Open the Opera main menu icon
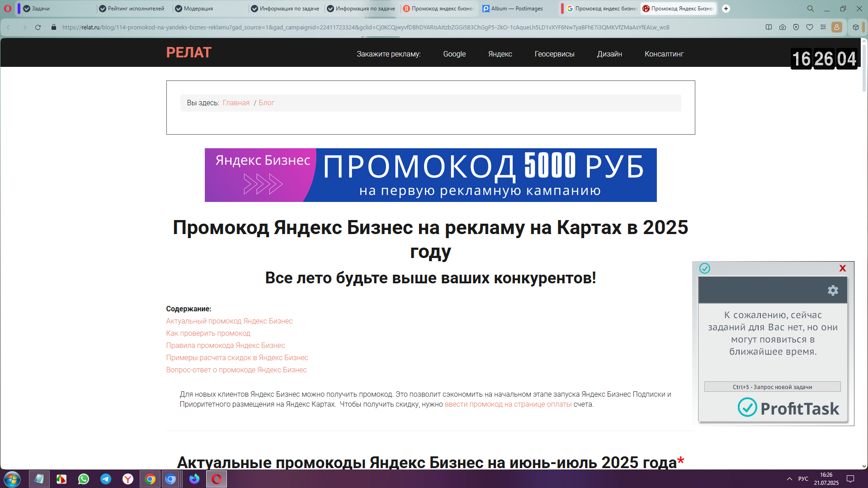This screenshot has height=488, width=868. pyautogui.click(x=8, y=9)
